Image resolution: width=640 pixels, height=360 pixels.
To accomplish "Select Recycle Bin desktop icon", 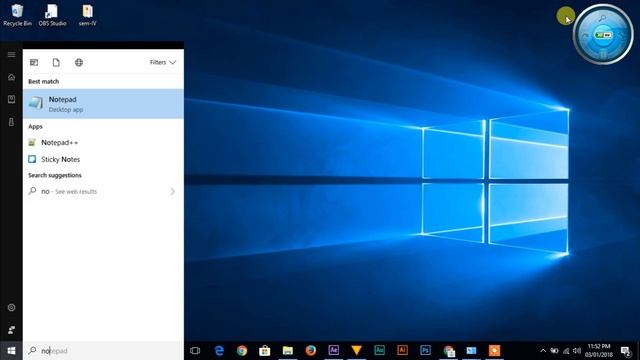I will [x=17, y=15].
